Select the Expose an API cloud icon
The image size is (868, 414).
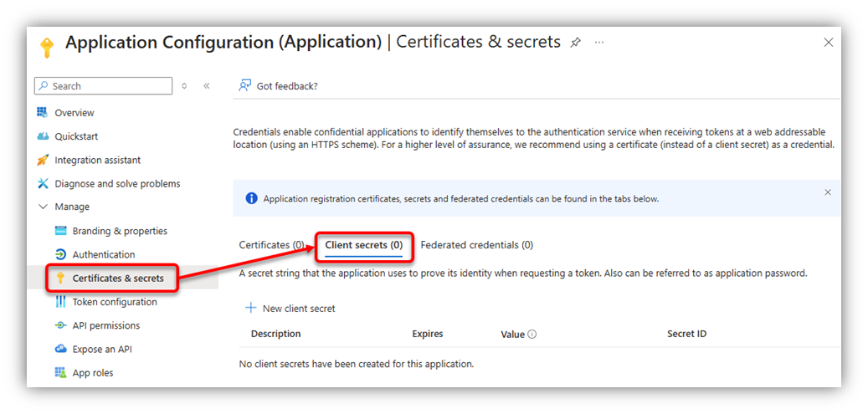(x=61, y=350)
